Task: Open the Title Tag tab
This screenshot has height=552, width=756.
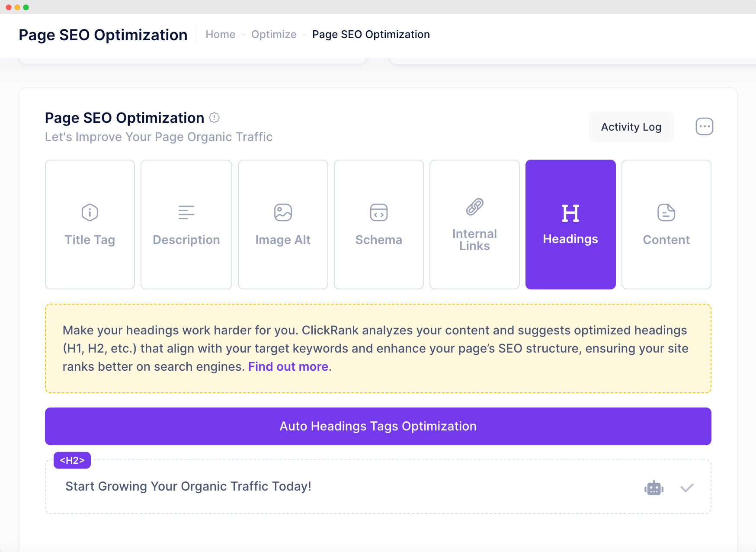Action: [x=90, y=225]
